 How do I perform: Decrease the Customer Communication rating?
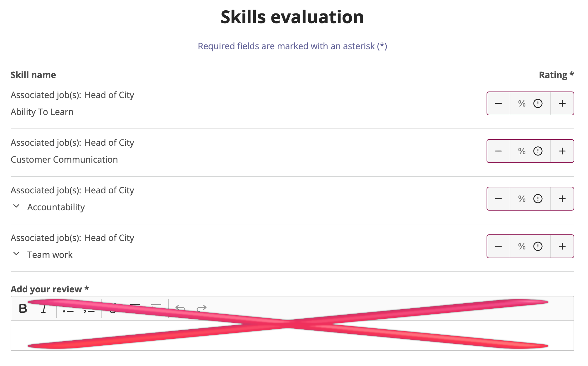(498, 151)
